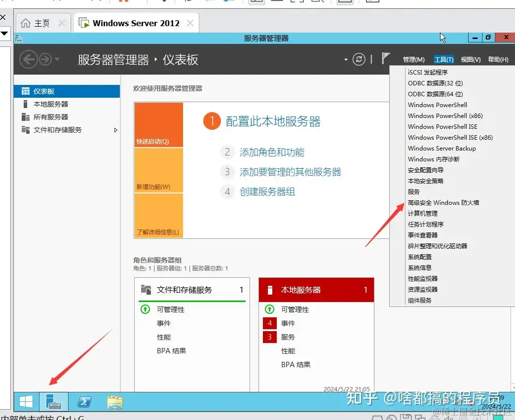The height and width of the screenshot is (420, 515).
Task: Click the 配置此本地服务器 link
Action: click(x=273, y=121)
